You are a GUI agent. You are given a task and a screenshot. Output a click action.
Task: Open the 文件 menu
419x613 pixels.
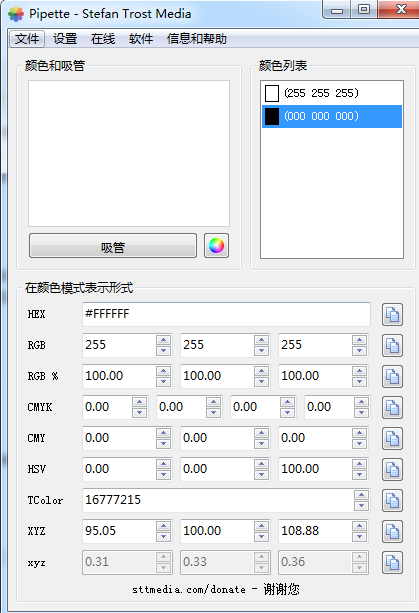pyautogui.click(x=27, y=39)
